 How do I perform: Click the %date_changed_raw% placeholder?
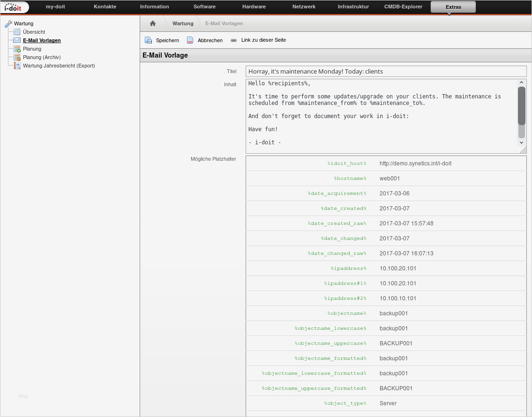[x=337, y=253]
